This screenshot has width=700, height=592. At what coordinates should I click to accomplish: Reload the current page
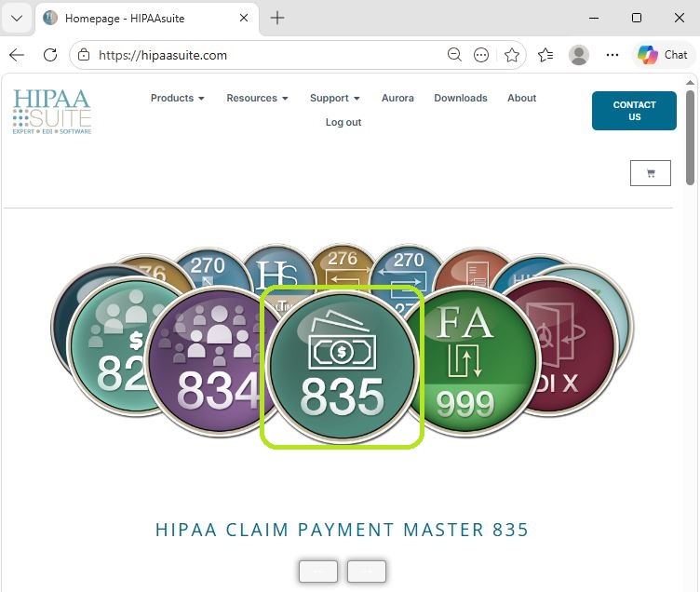tap(50, 55)
